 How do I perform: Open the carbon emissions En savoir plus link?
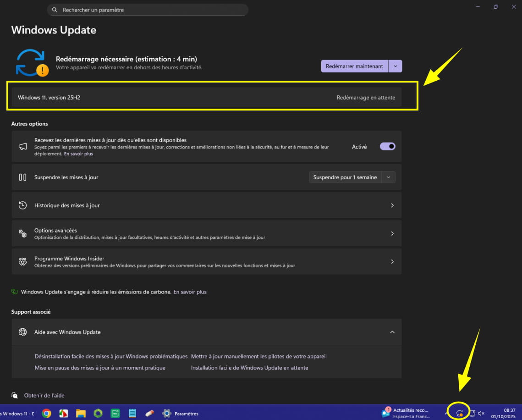pyautogui.click(x=190, y=292)
